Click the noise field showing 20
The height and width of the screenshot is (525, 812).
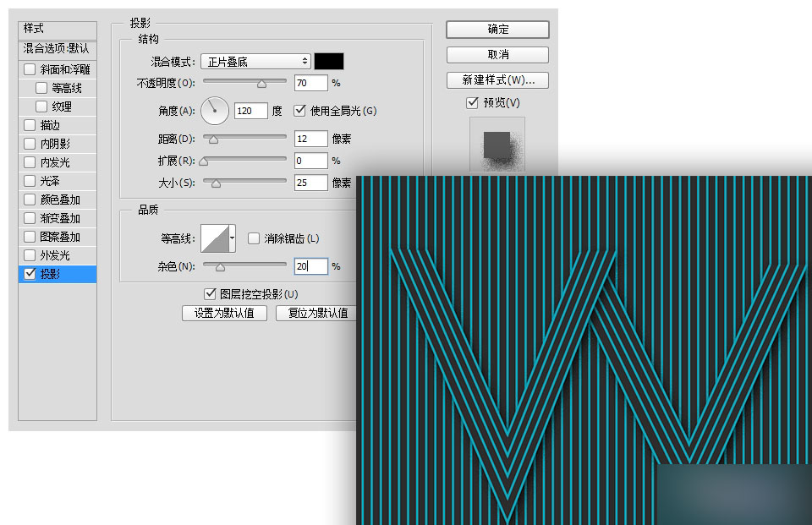(310, 266)
